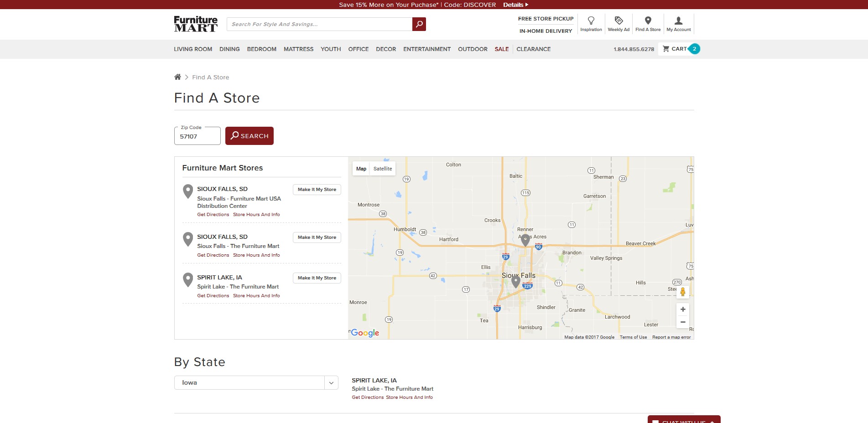View Store Hours under By State section

tap(409, 397)
